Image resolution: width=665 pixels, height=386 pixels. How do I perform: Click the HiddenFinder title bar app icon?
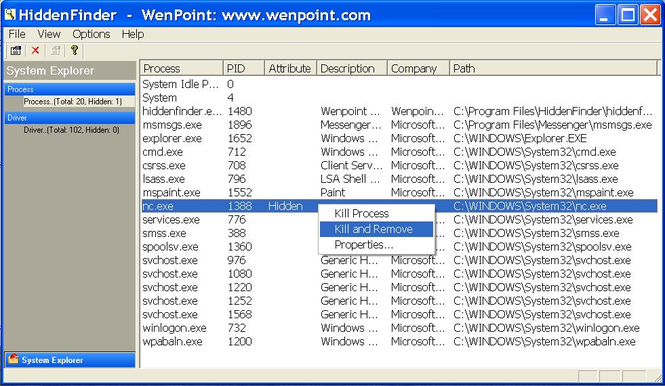pos(10,15)
